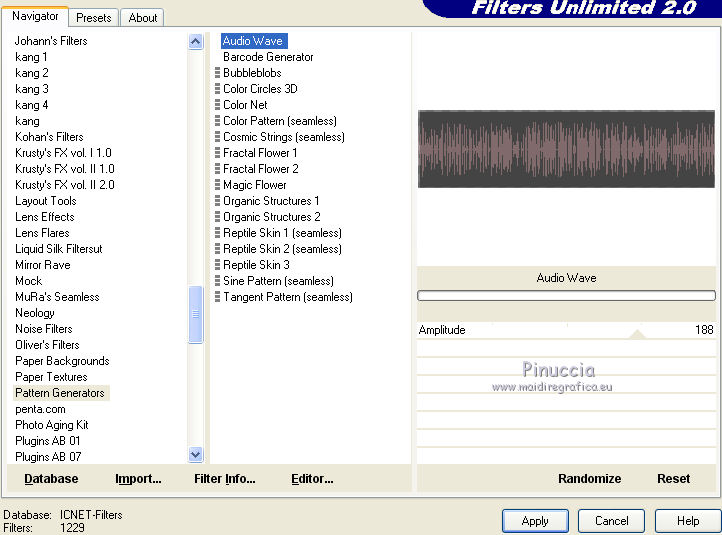This screenshot has width=722, height=535.
Task: Open the Layout Tools category
Action: click(46, 201)
